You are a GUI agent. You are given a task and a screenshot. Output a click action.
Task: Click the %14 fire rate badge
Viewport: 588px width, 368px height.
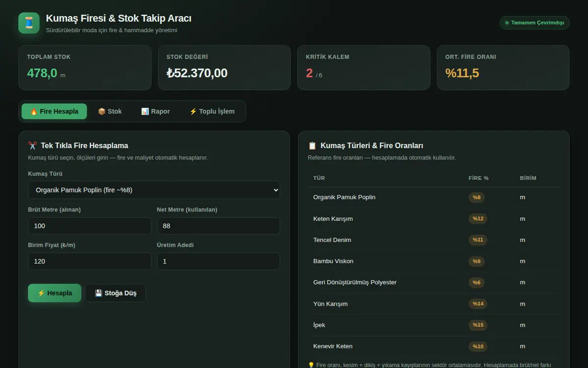coord(478,304)
